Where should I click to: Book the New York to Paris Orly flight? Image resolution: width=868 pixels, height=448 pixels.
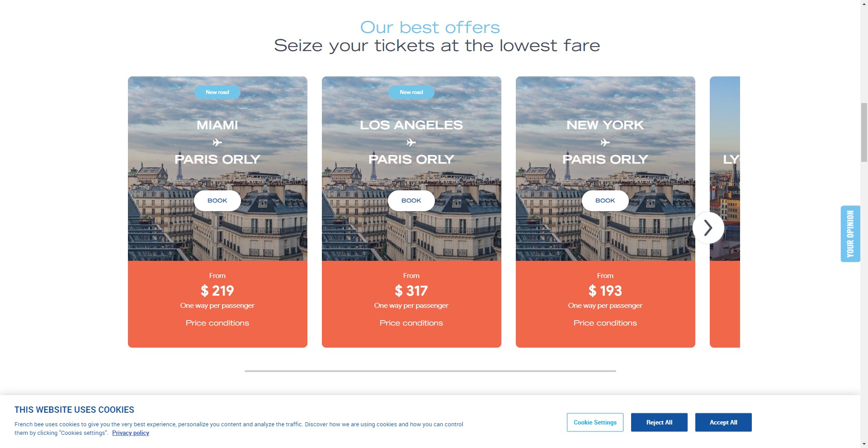(x=605, y=201)
